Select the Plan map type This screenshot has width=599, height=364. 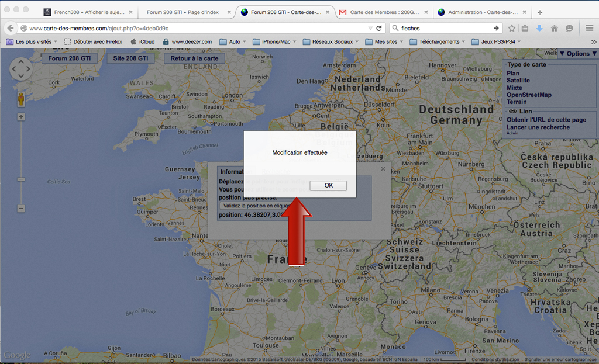coord(512,73)
